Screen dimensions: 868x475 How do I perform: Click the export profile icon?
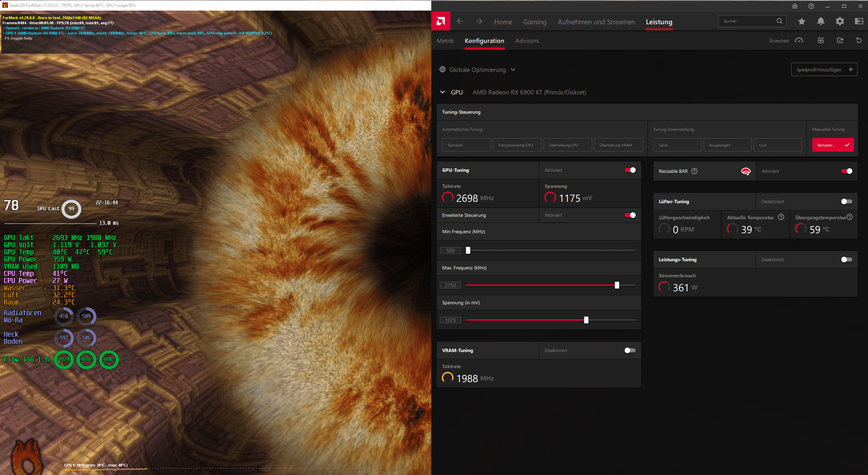point(840,40)
